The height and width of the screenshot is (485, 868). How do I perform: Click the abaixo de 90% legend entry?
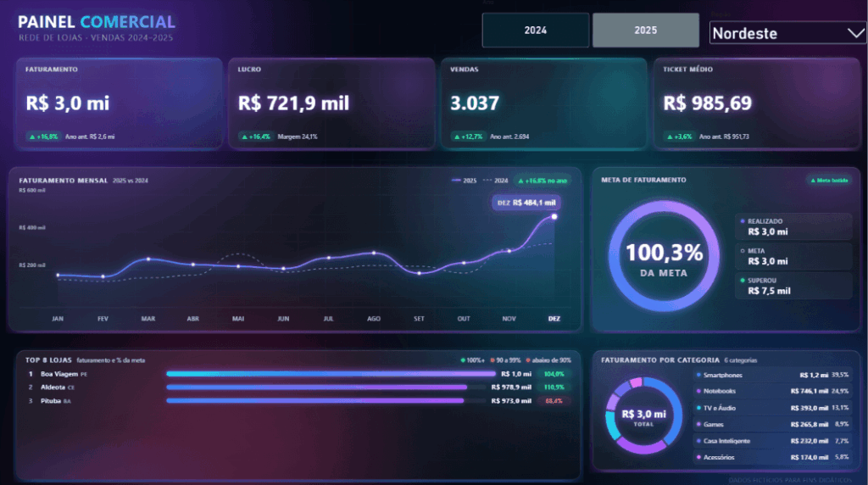pos(548,360)
